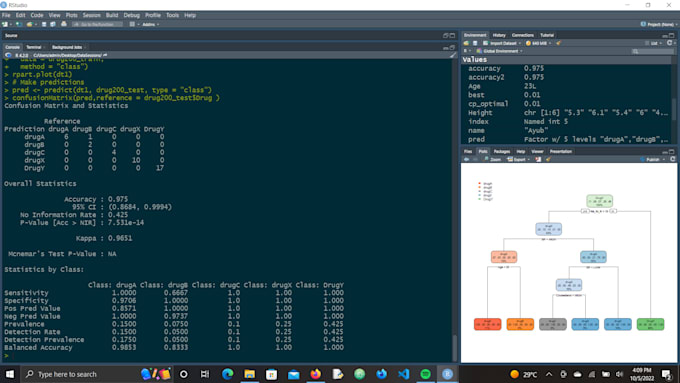
Task: Switch to the Viewer tab
Action: 537,151
